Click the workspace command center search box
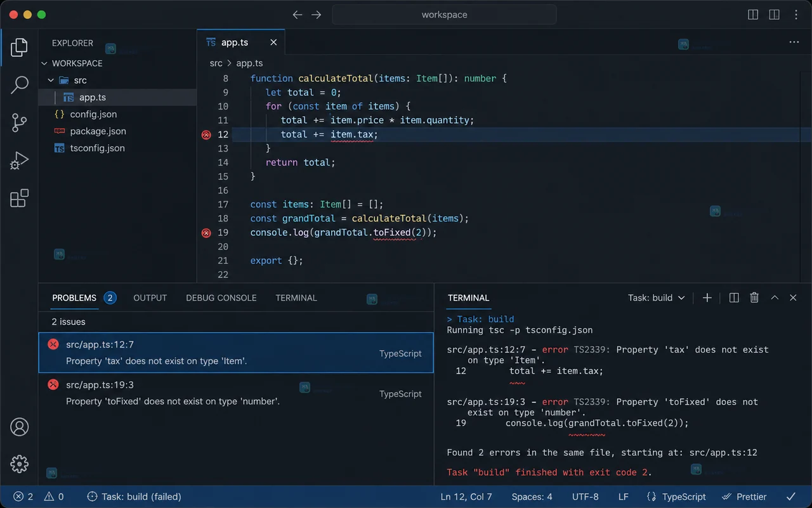 pyautogui.click(x=444, y=15)
